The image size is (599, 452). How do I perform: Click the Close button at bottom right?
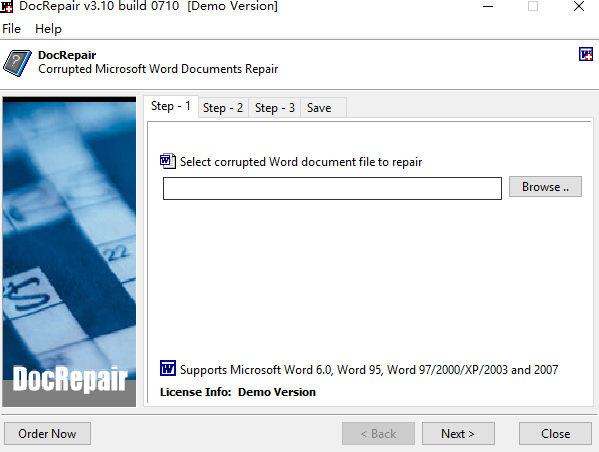point(555,434)
